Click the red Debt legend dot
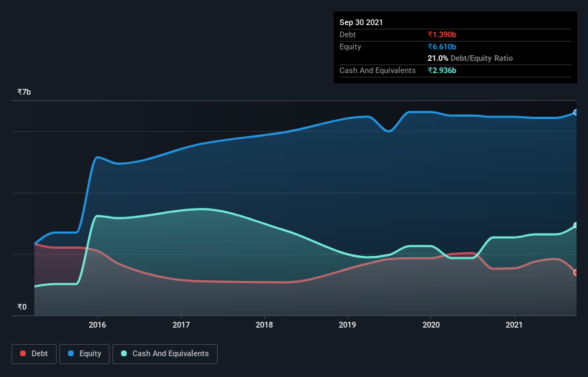This screenshot has height=377, width=588. (x=23, y=353)
